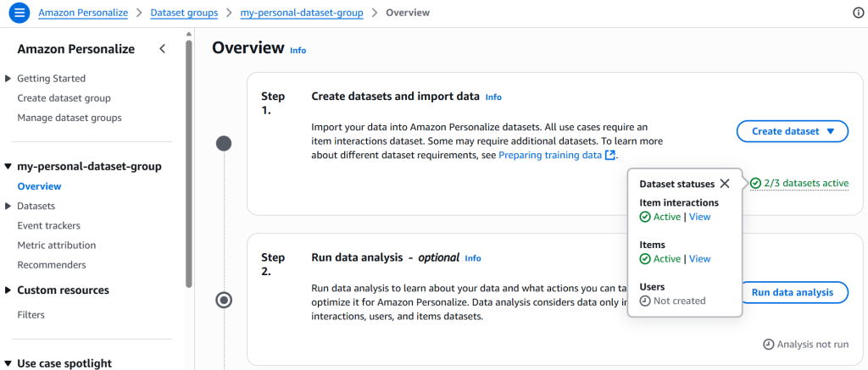Viewport: 868px width, 370px height.
Task: Select Create dataset group in sidebar
Action: coord(64,98)
